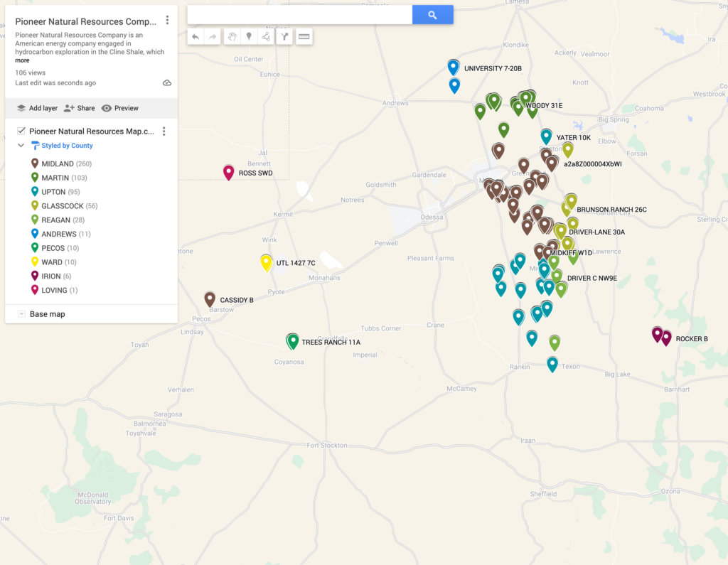Click the DRIVER-LANE 30A label
The image size is (728, 565).
click(597, 232)
